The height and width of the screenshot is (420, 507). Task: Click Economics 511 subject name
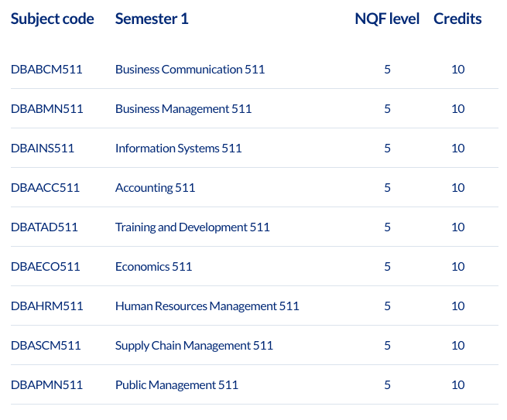pos(153,267)
